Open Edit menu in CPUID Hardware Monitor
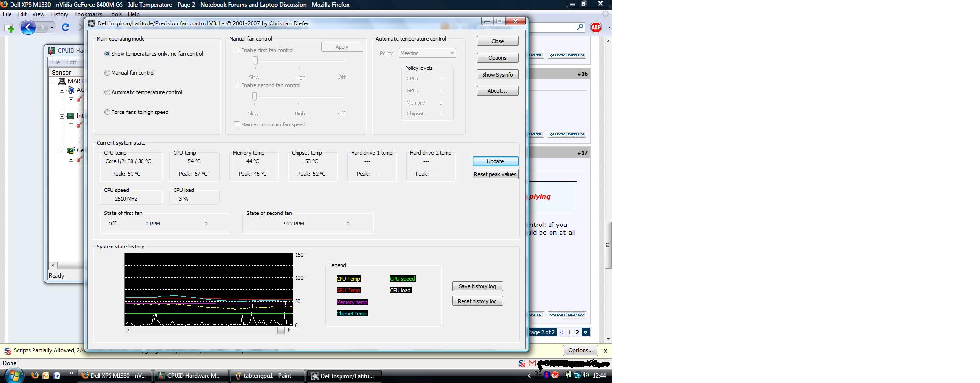This screenshot has height=383, width=980. (71, 62)
